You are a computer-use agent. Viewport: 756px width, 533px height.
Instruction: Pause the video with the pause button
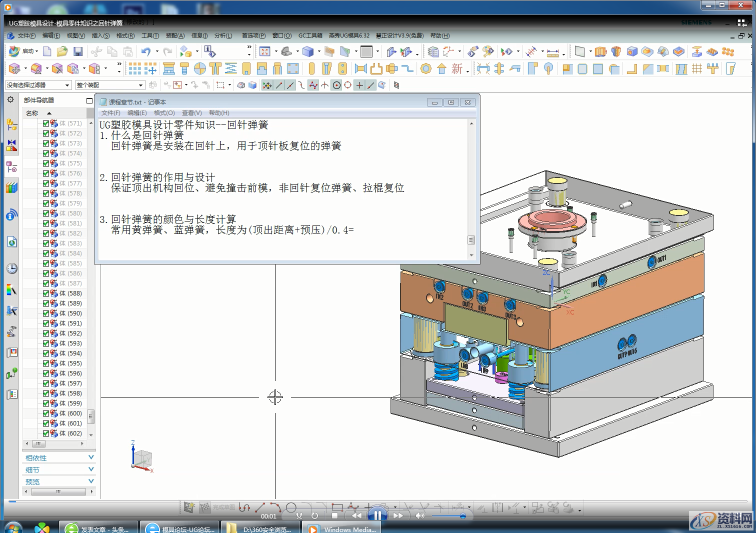(x=377, y=515)
